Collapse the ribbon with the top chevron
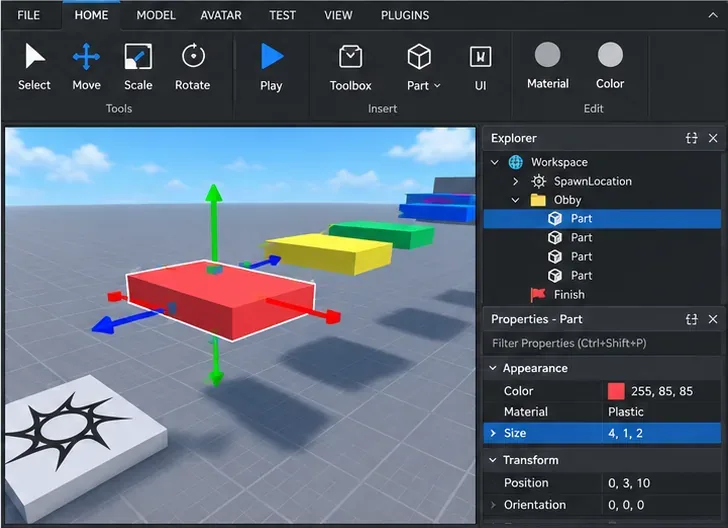Viewport: 728px width, 528px height. [x=713, y=15]
